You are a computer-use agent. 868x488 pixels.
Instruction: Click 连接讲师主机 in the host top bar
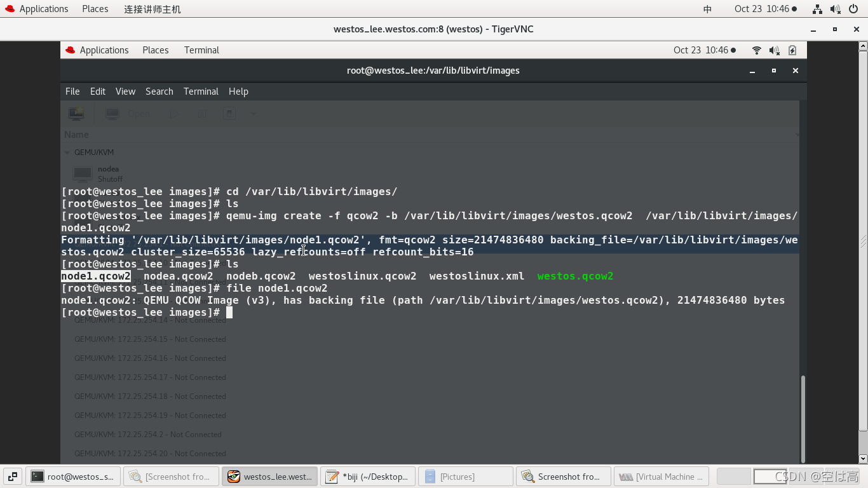pos(153,9)
